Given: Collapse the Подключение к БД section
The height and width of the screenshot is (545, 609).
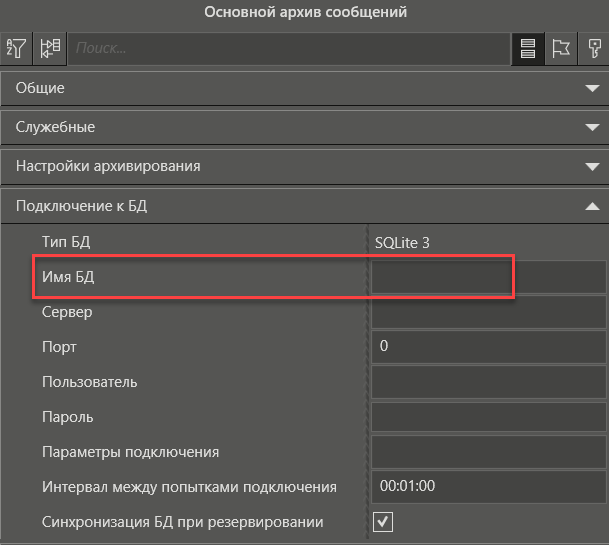Looking at the screenshot, I should [x=304, y=206].
